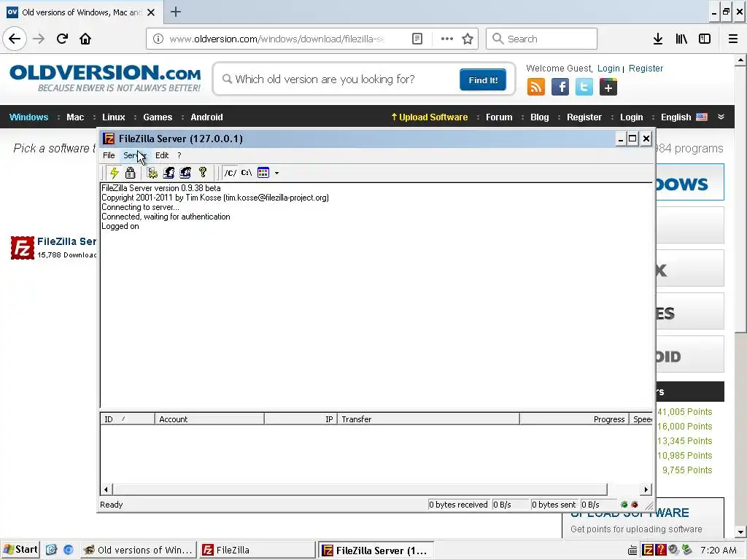This screenshot has width=747, height=560.
Task: Select the Android navigation tab
Action: coord(206,117)
